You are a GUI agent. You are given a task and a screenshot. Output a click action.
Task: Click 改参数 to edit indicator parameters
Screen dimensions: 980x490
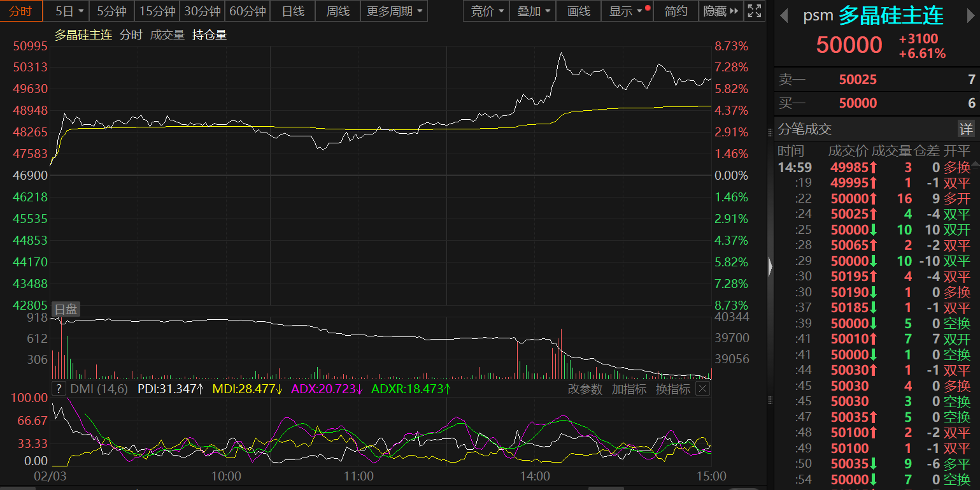pyautogui.click(x=585, y=389)
